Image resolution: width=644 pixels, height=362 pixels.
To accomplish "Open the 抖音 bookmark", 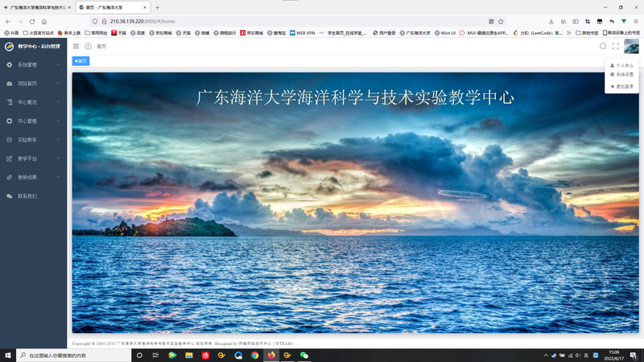I will click(x=11, y=33).
